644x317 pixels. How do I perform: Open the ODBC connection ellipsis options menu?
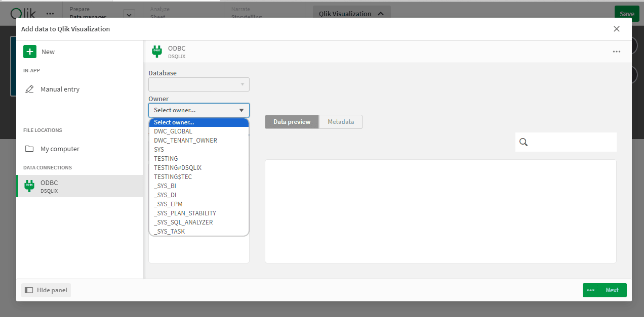[617, 51]
